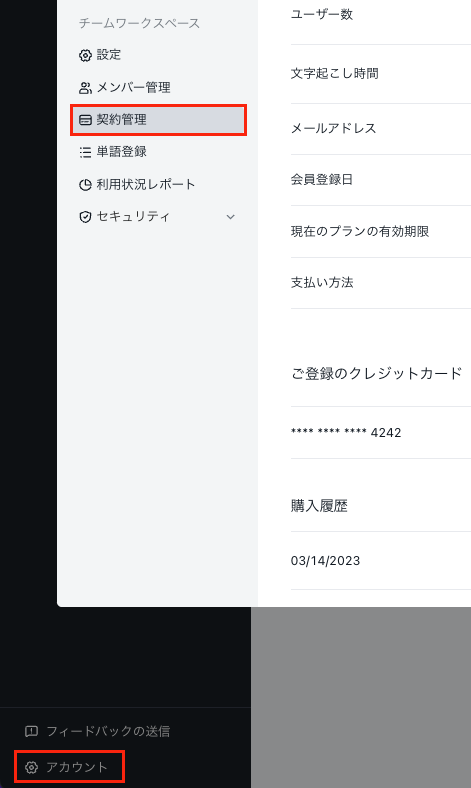Click the list icon beside 単語登録
471x788 pixels.
pyautogui.click(x=85, y=152)
